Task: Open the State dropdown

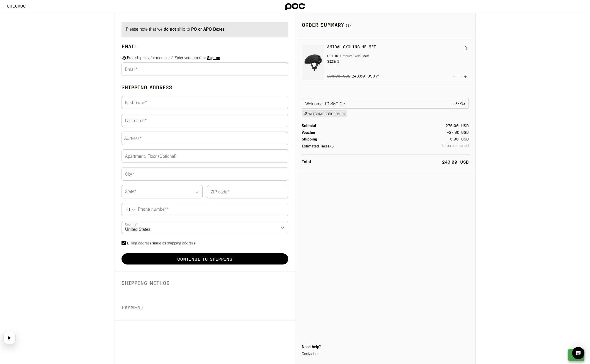Action: (162, 192)
